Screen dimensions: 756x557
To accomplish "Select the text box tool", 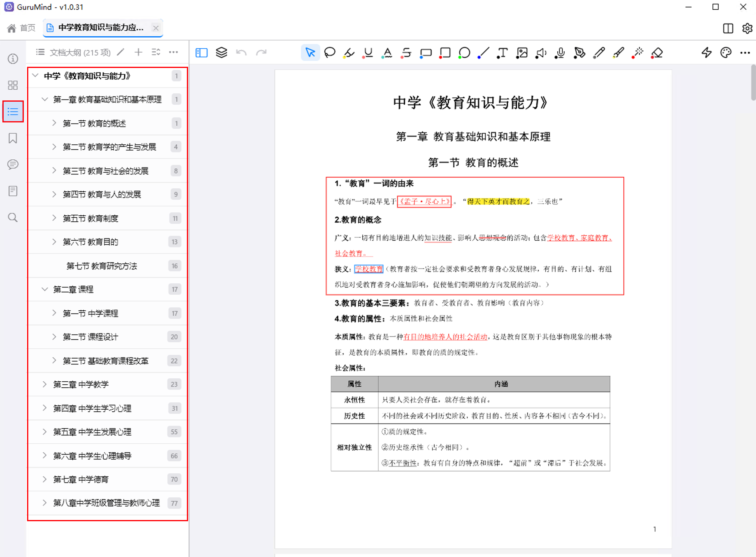I will coord(502,53).
